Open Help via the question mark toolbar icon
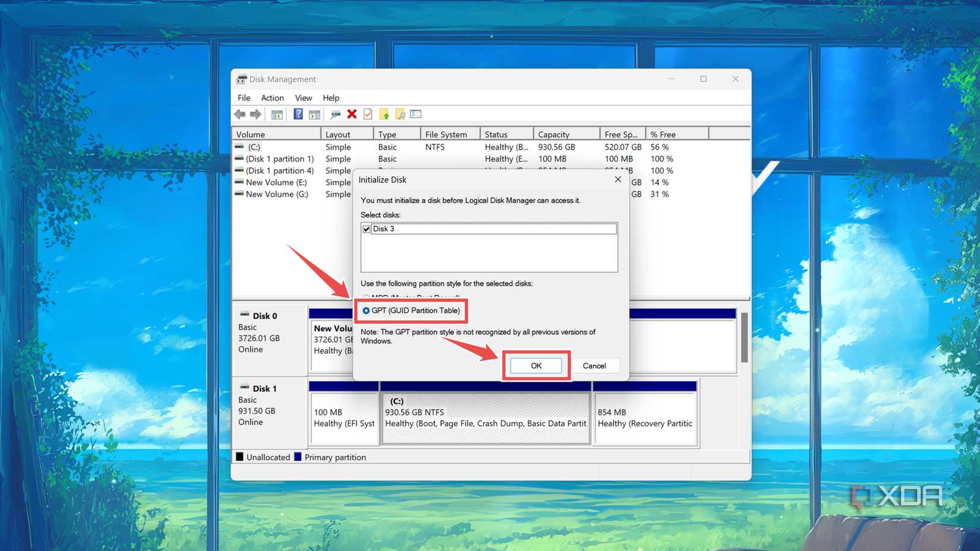 [298, 114]
